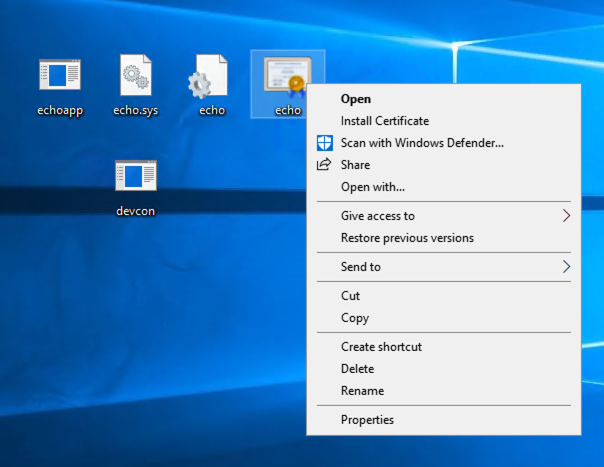Expand the Send to submenu arrow
Screen dimensions: 604x467
pyautogui.click(x=566, y=267)
